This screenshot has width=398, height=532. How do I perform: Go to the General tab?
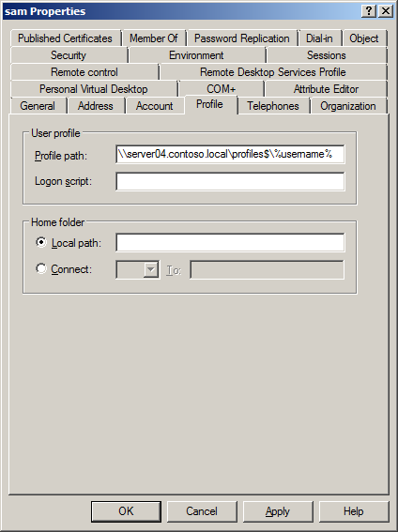click(38, 106)
